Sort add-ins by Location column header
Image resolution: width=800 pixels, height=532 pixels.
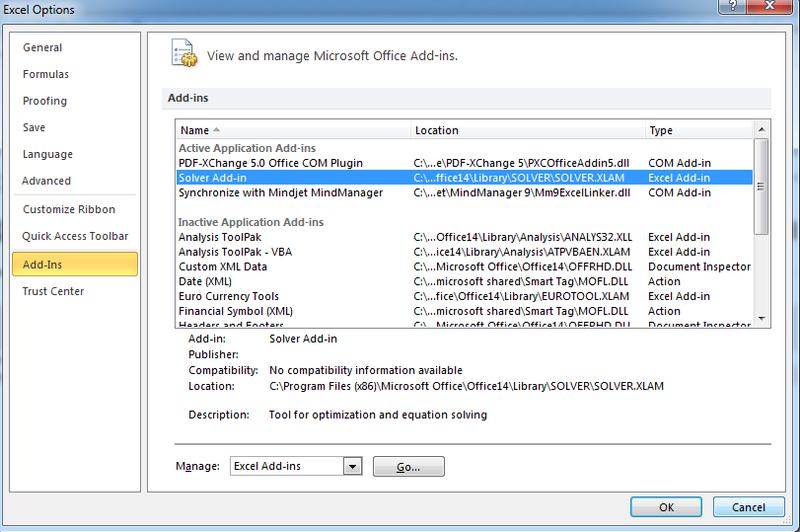pyautogui.click(x=528, y=130)
